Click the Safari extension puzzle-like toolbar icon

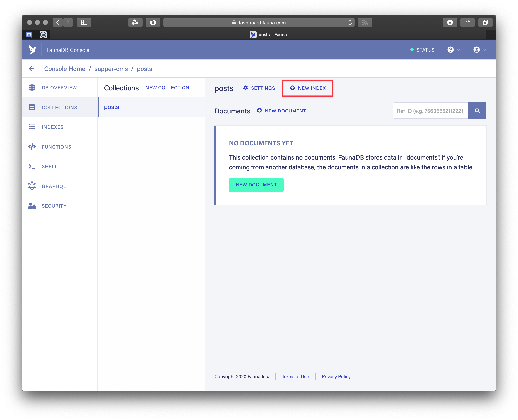(135, 22)
